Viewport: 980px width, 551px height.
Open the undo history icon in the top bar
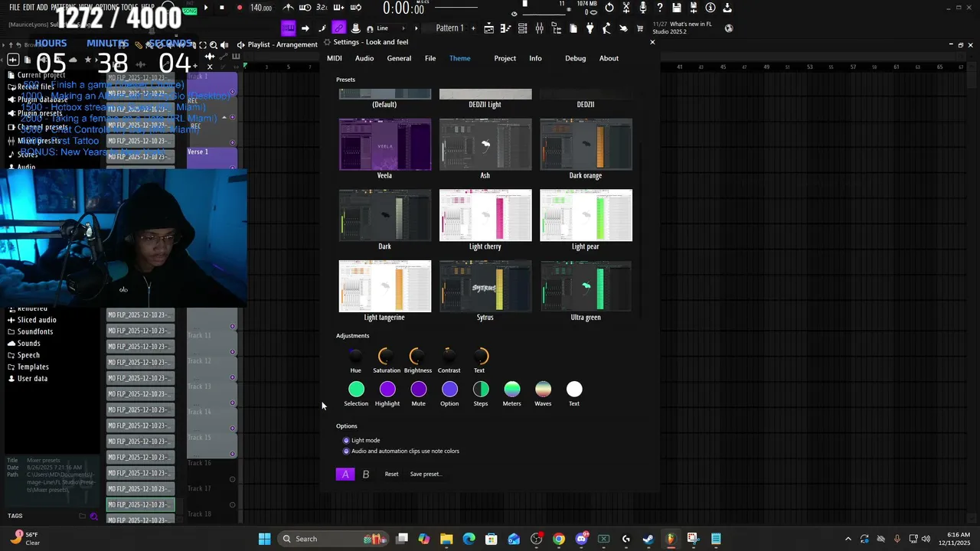609,8
